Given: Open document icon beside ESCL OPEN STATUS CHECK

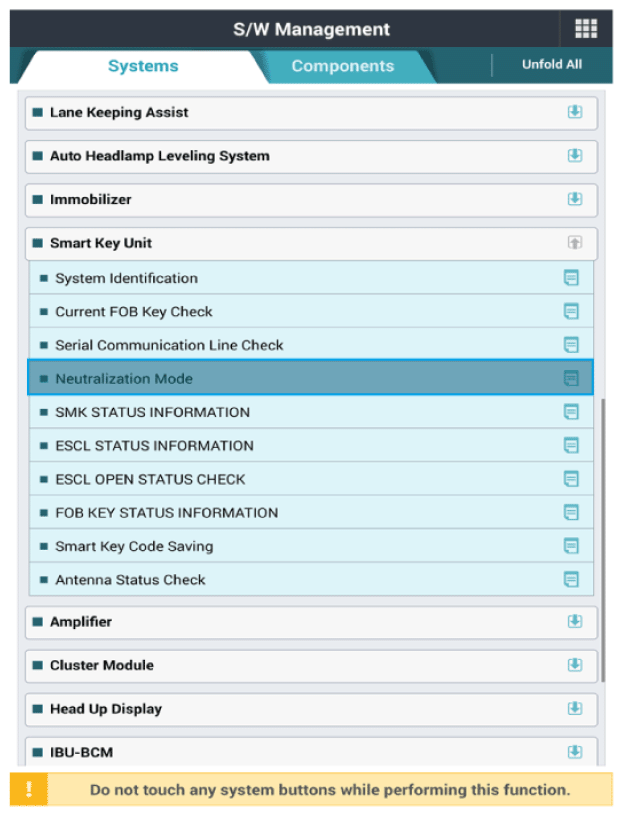Looking at the screenshot, I should click(571, 479).
